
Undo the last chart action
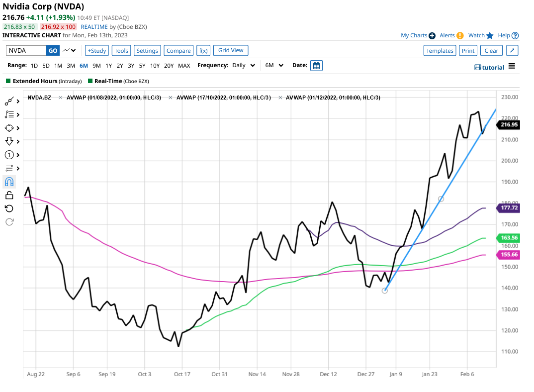9,208
